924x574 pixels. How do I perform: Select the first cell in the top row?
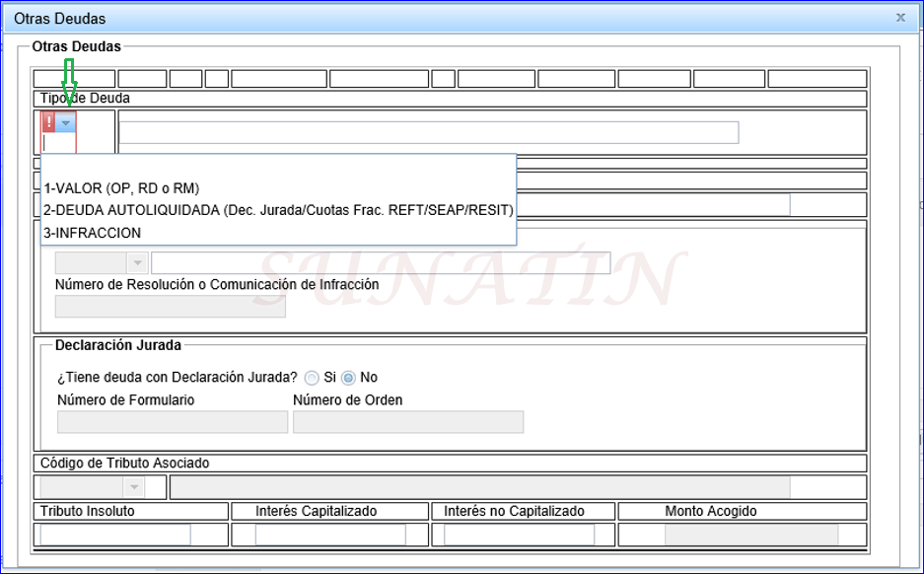click(73, 78)
